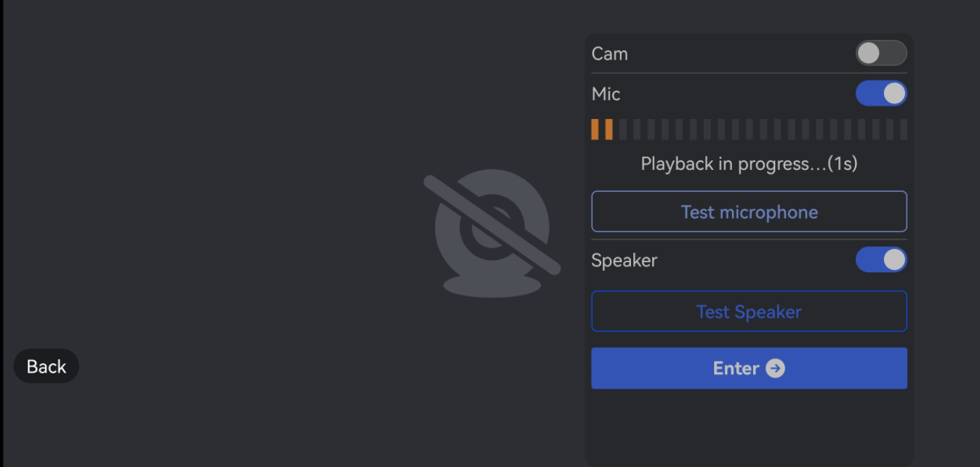Click the base of the webcam icon

pyautogui.click(x=492, y=285)
